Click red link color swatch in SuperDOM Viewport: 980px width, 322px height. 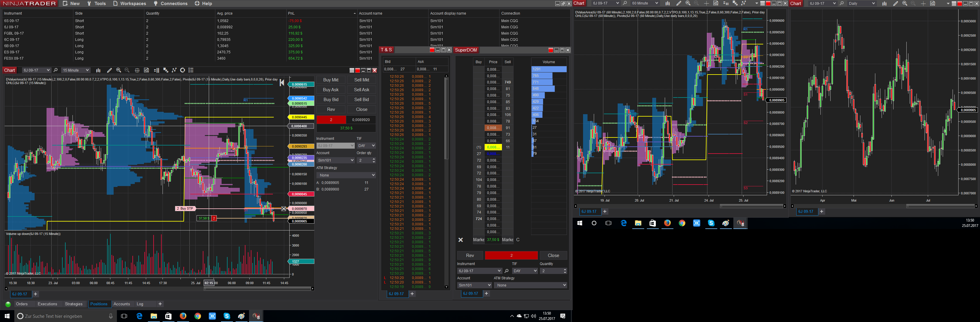tap(551, 50)
